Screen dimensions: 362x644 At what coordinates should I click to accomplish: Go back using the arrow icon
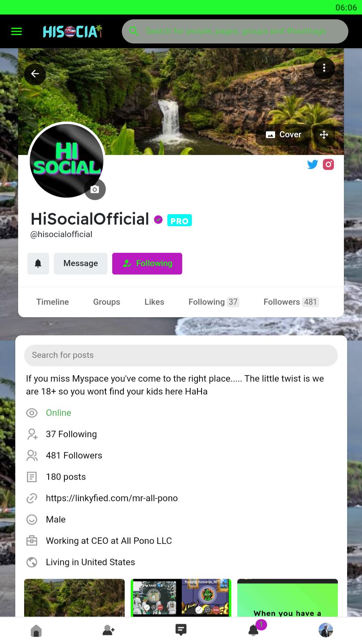tap(35, 74)
